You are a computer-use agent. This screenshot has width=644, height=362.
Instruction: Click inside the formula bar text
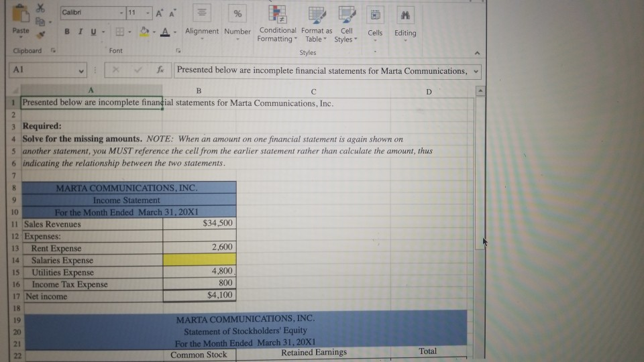pyautogui.click(x=322, y=70)
